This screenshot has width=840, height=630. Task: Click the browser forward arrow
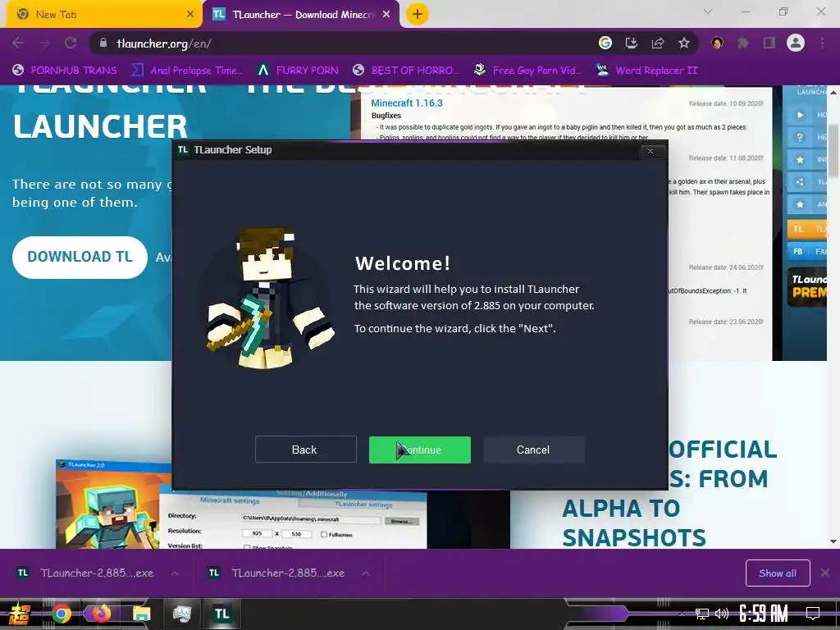(x=44, y=43)
